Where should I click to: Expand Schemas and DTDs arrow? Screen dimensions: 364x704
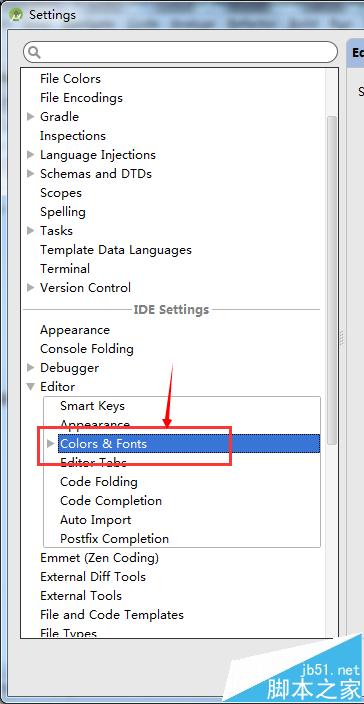click(x=31, y=174)
